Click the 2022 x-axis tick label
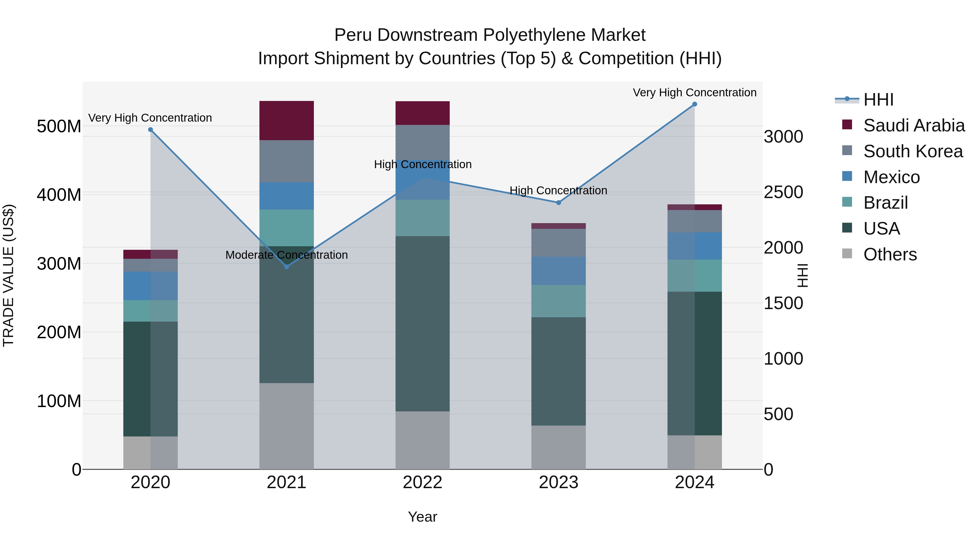This screenshot has height=551, width=980. point(423,482)
